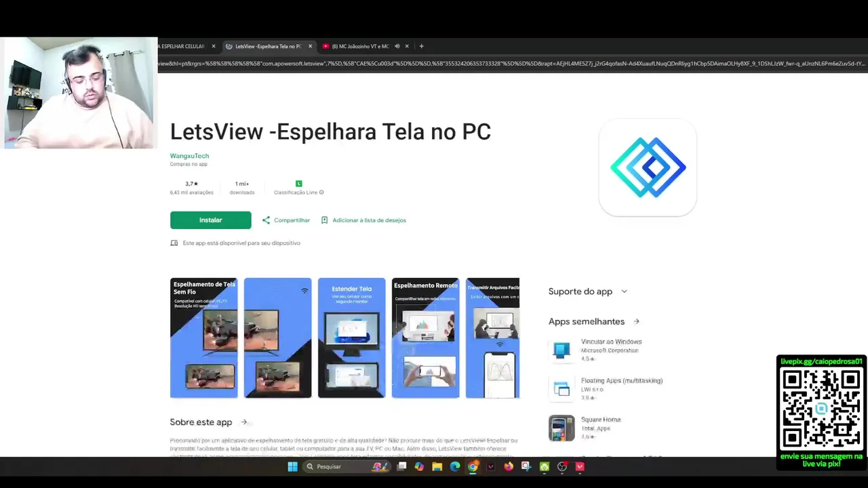Click the 3,7 star rating text
This screenshot has height=488, width=868.
191,184
